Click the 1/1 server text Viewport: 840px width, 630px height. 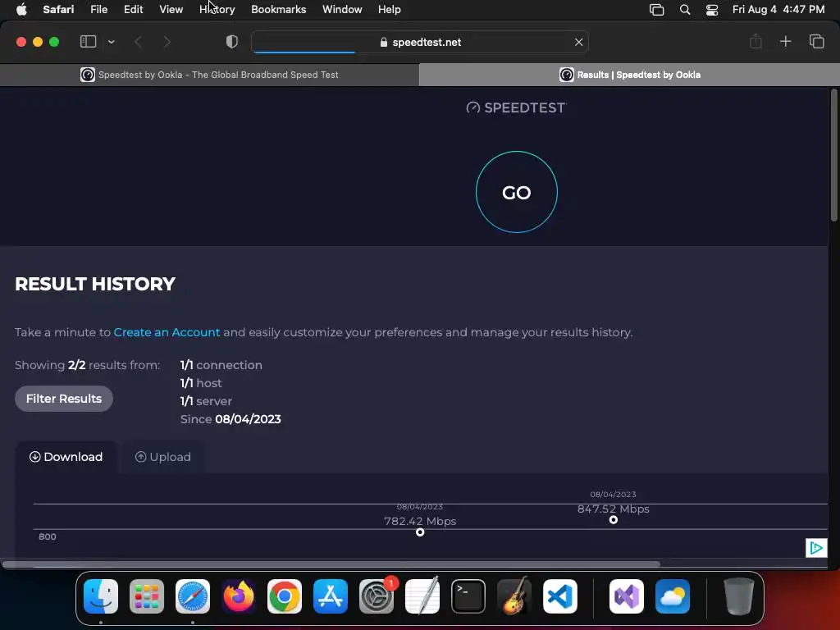tap(206, 401)
